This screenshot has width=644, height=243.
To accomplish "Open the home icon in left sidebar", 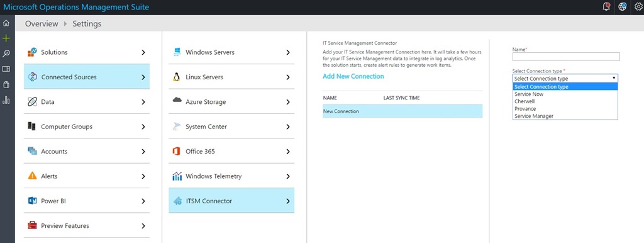I will click(x=6, y=23).
